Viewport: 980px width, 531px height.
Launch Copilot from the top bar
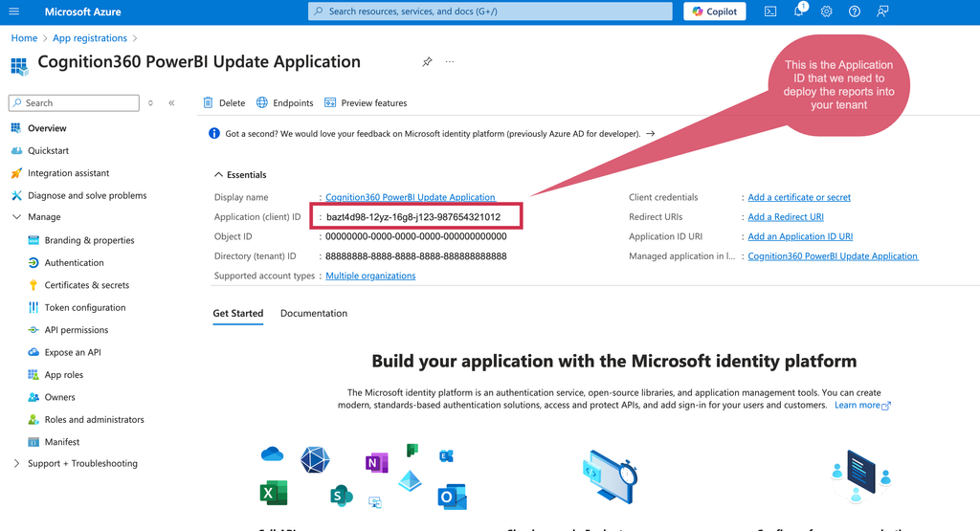(714, 11)
